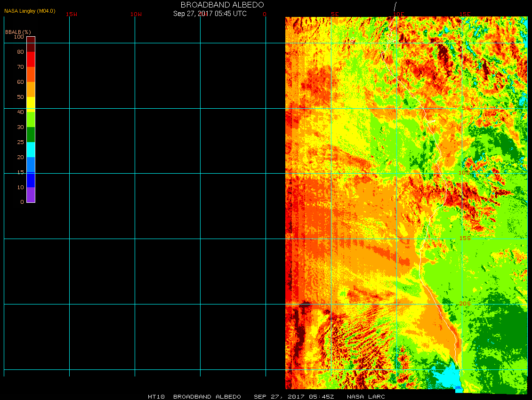Screen dimensions: 532x400
Task: Select the 20S latitude label
Action: (x=464, y=304)
